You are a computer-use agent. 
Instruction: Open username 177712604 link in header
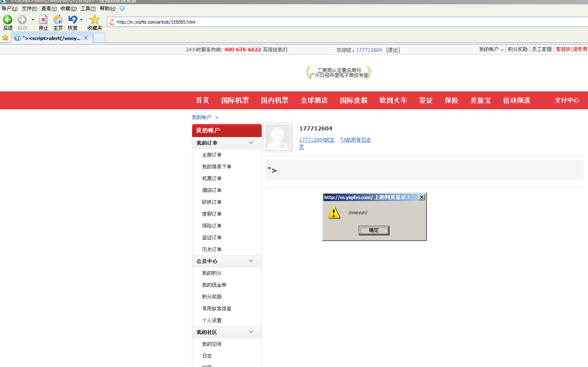tap(369, 50)
